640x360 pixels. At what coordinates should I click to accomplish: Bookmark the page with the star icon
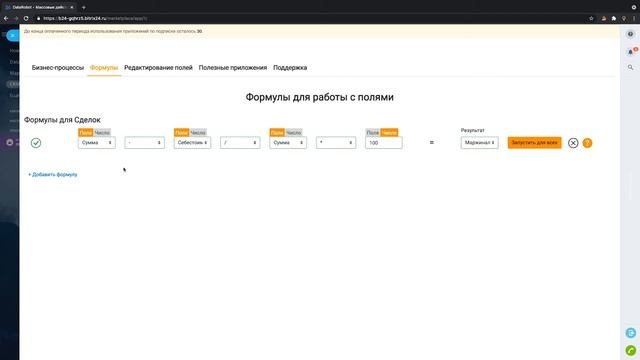point(591,18)
